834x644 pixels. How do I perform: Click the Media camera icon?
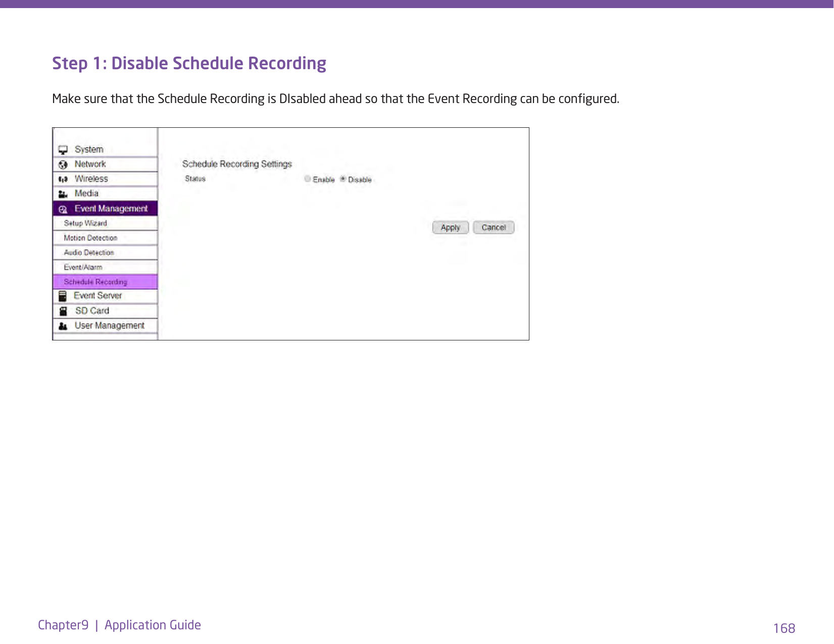point(63,194)
